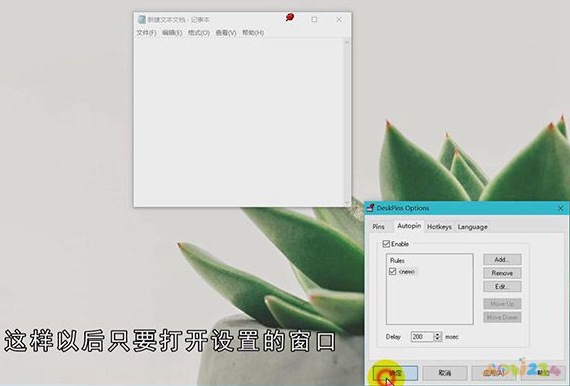570x386 pixels.
Task: Click the 取消 cancel button
Action: click(445, 373)
